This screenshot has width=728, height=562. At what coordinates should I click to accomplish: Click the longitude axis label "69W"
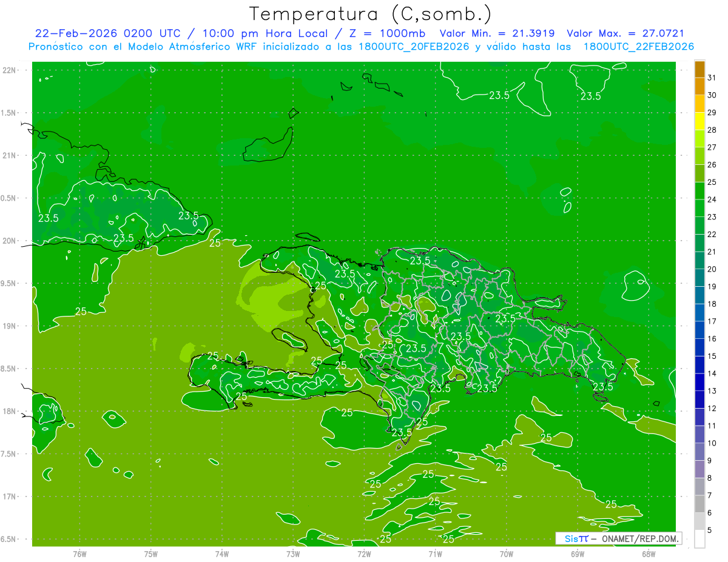(x=578, y=554)
